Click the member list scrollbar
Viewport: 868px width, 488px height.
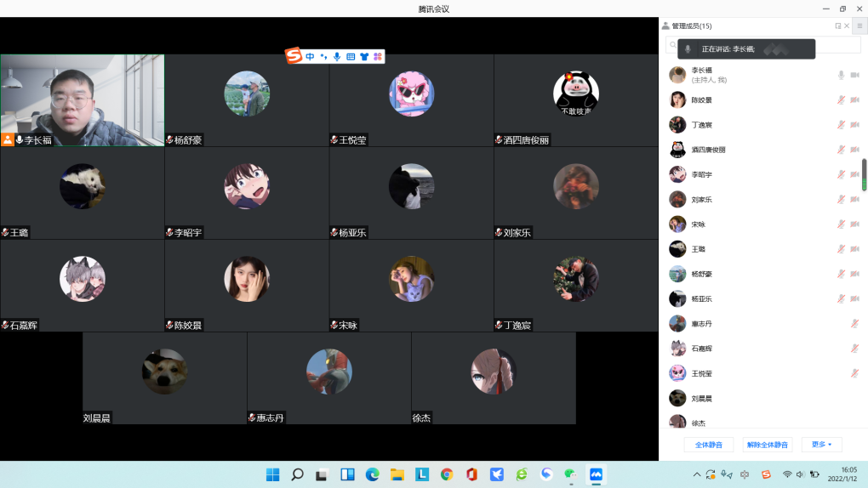point(865,174)
